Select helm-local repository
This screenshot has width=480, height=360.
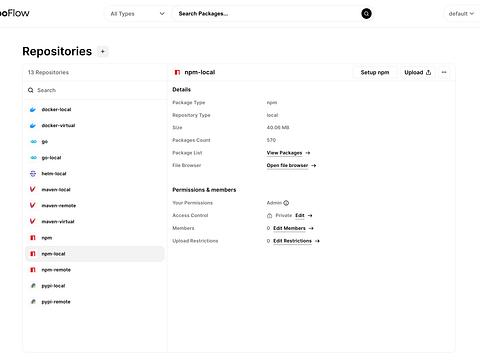pos(95,173)
